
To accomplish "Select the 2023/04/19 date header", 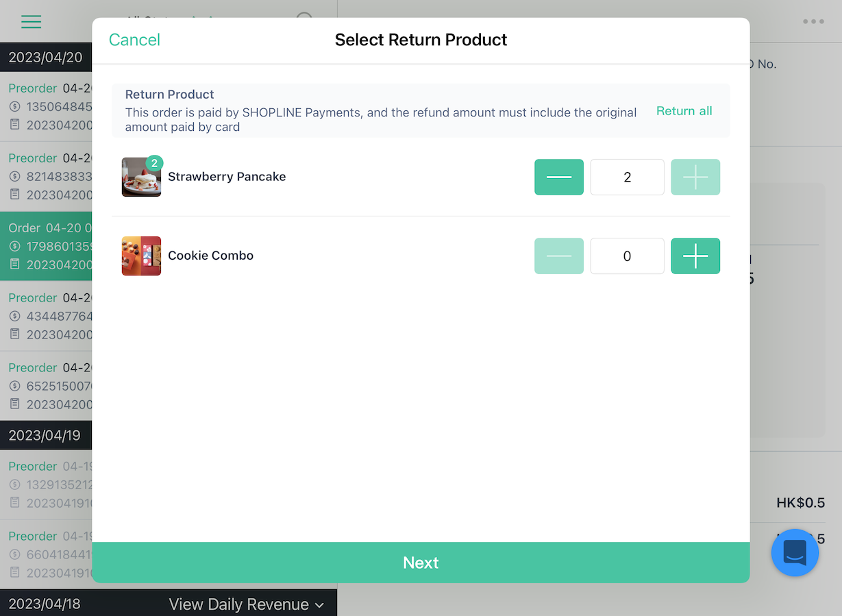I will tap(46, 435).
